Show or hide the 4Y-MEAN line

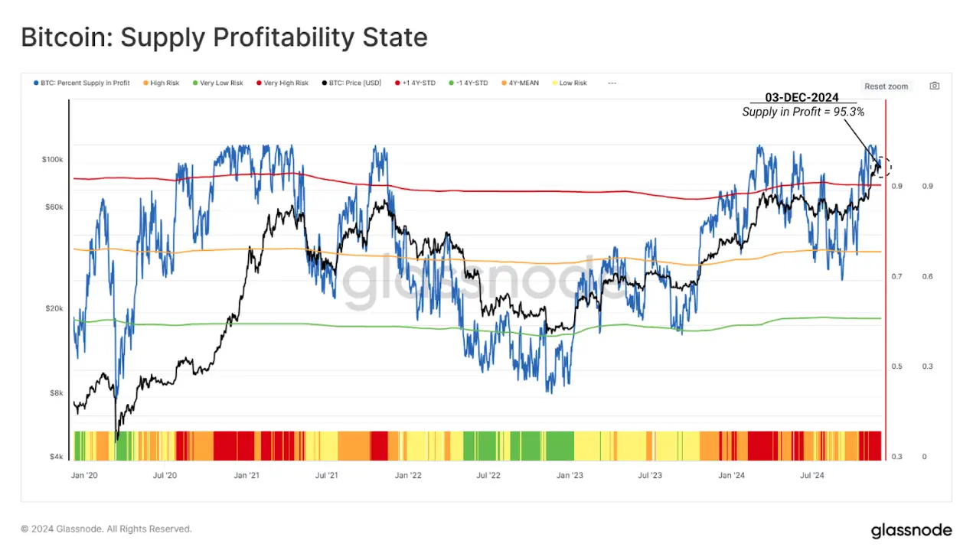pos(520,83)
